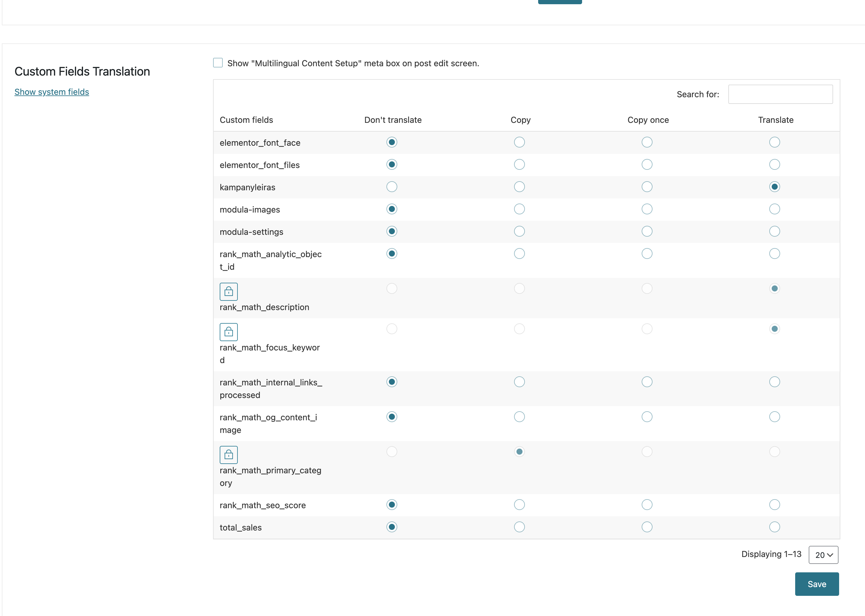This screenshot has height=616, width=865.
Task: Focus the Search for input field
Action: (x=780, y=94)
